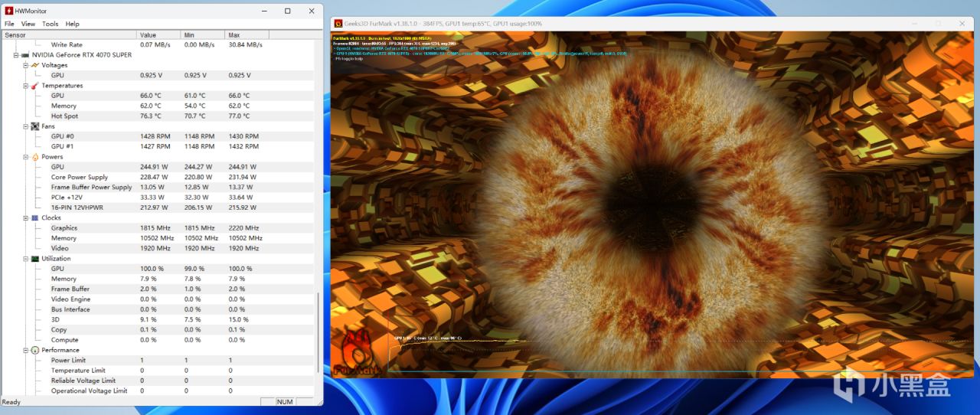Click the 76.3 °C Hot Spot value
The height and width of the screenshot is (415, 980).
pos(151,116)
